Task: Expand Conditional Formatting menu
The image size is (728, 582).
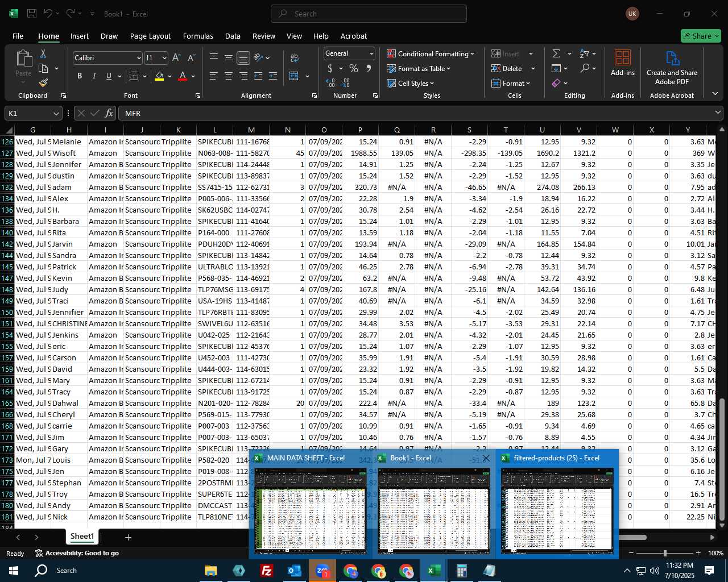Action: pyautogui.click(x=431, y=53)
